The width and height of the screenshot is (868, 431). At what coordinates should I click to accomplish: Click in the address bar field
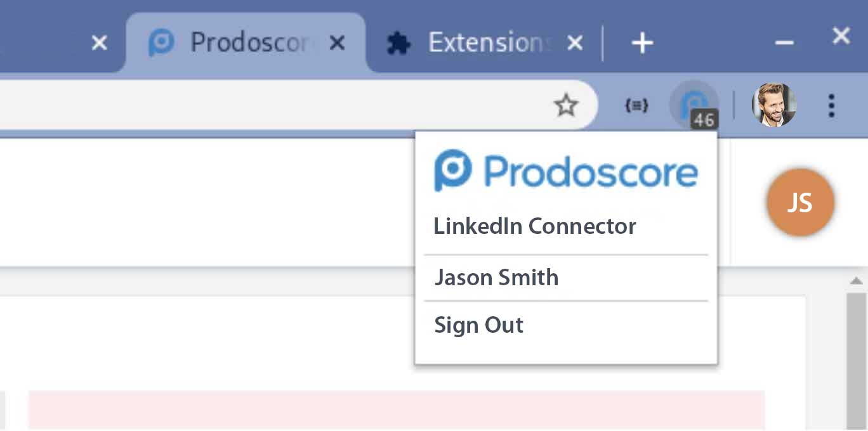click(x=273, y=105)
